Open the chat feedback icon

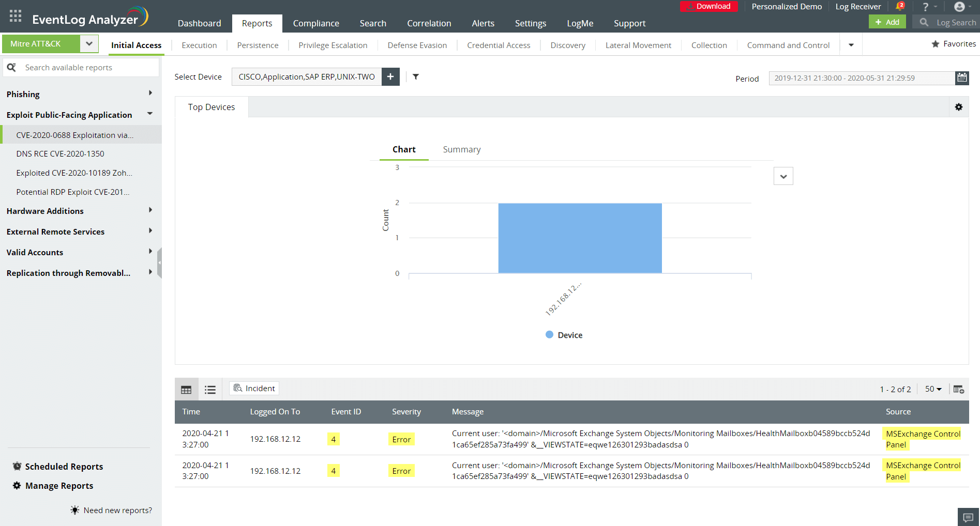pos(969,517)
